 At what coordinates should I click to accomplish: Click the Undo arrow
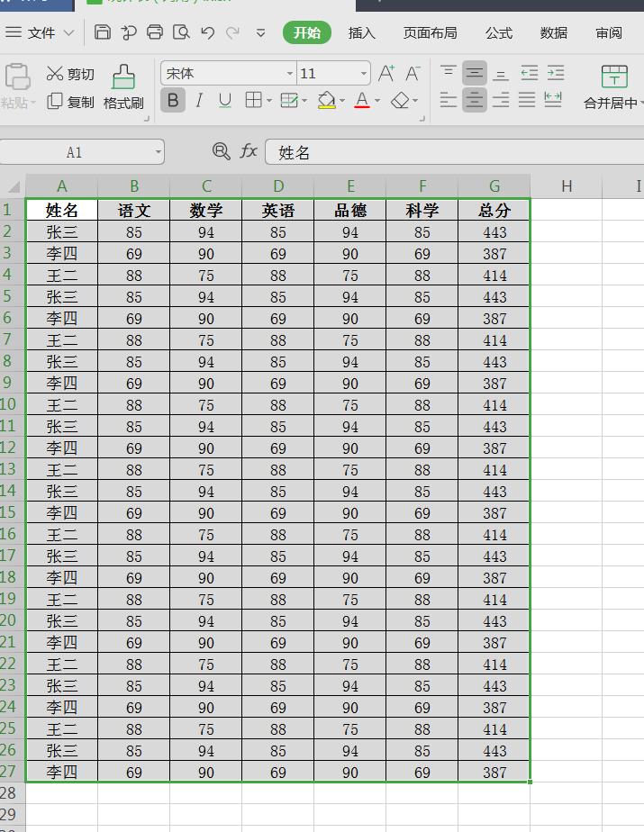[x=208, y=33]
